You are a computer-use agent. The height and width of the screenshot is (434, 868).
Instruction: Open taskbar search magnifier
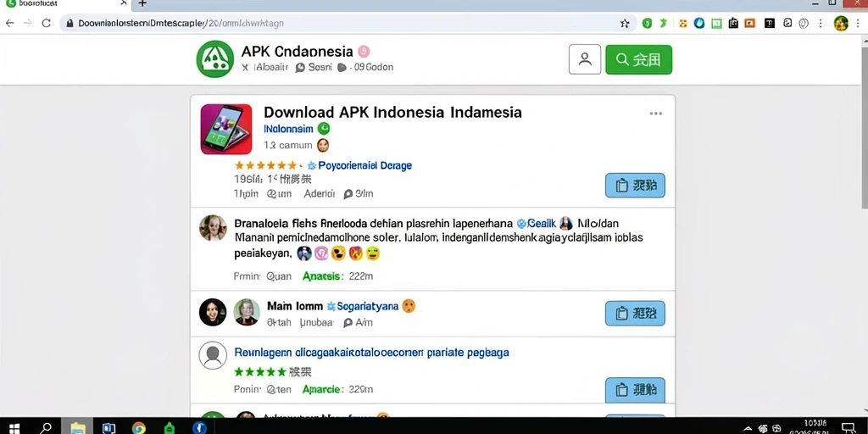[46, 428]
